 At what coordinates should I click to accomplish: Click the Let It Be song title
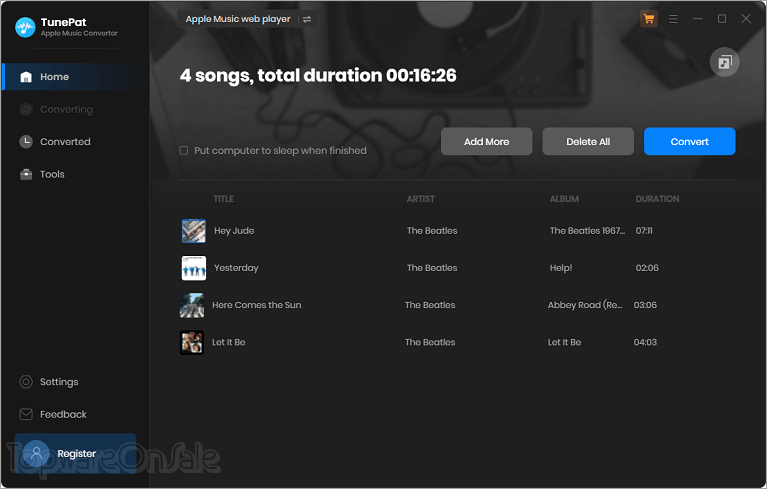click(x=228, y=342)
